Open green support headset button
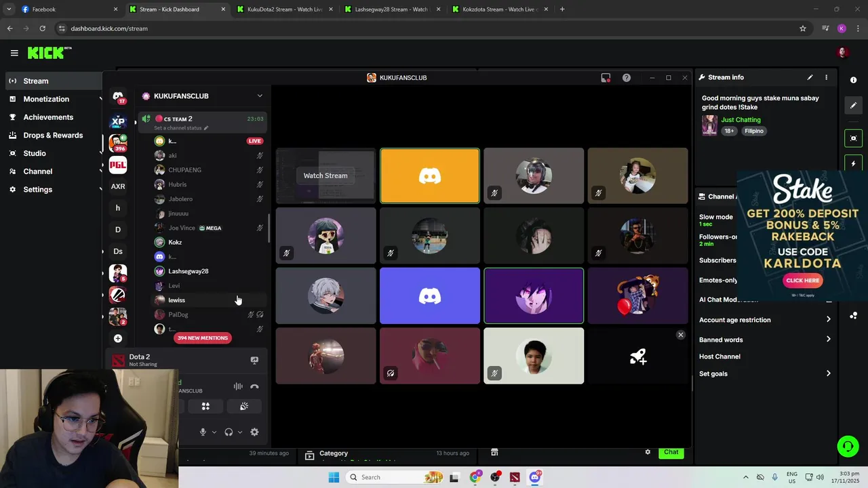The height and width of the screenshot is (488, 868). [x=848, y=446]
